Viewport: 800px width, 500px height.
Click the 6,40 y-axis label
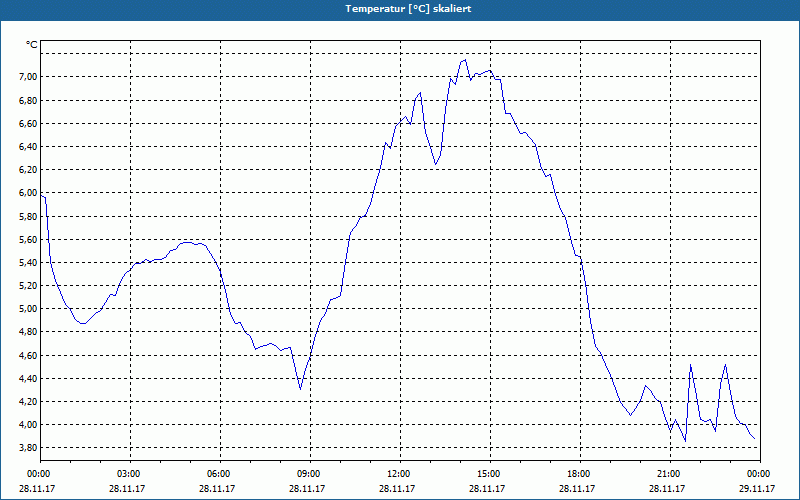28,146
